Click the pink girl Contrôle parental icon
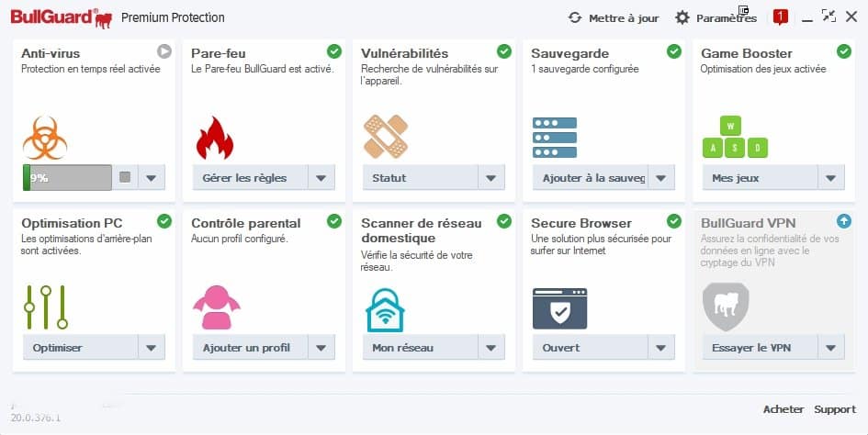 tap(217, 307)
